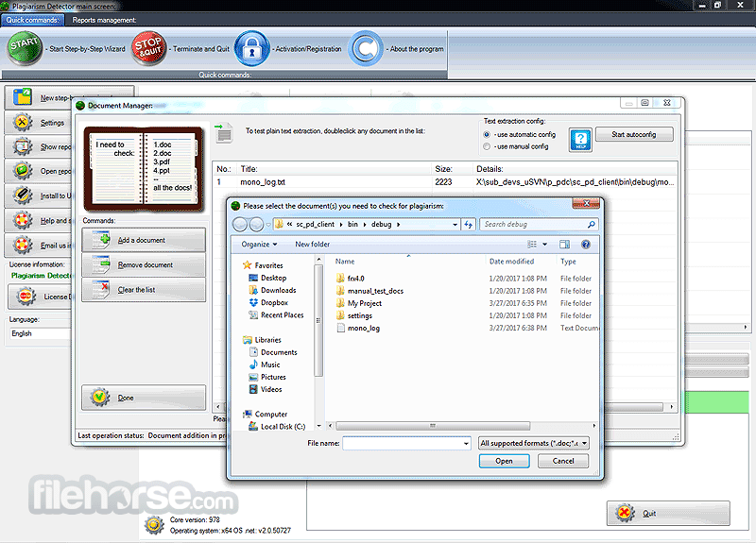Click Cancel button in file dialog
The height and width of the screenshot is (543, 756).
(x=562, y=461)
